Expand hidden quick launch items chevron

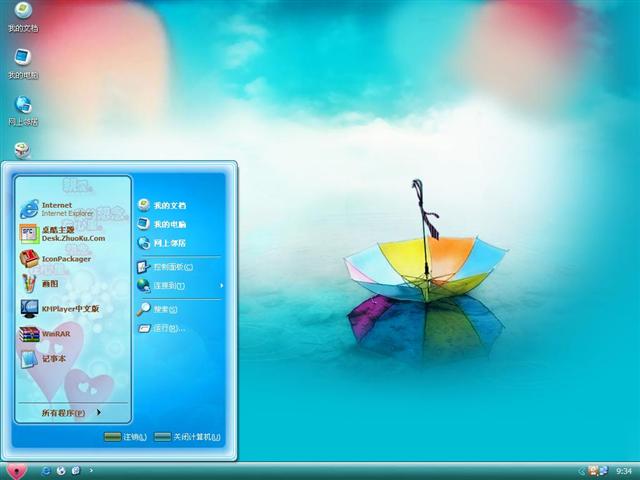coord(91,471)
